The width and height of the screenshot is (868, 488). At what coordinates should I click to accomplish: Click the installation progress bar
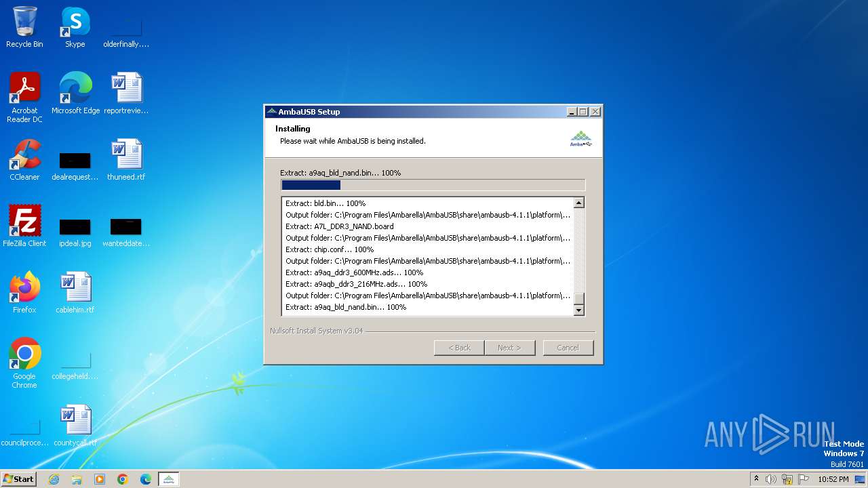(x=433, y=185)
